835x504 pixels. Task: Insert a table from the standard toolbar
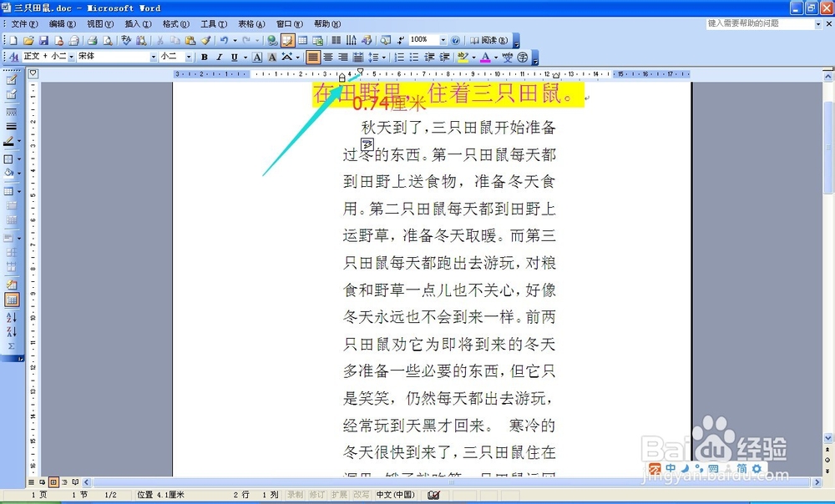(302, 40)
